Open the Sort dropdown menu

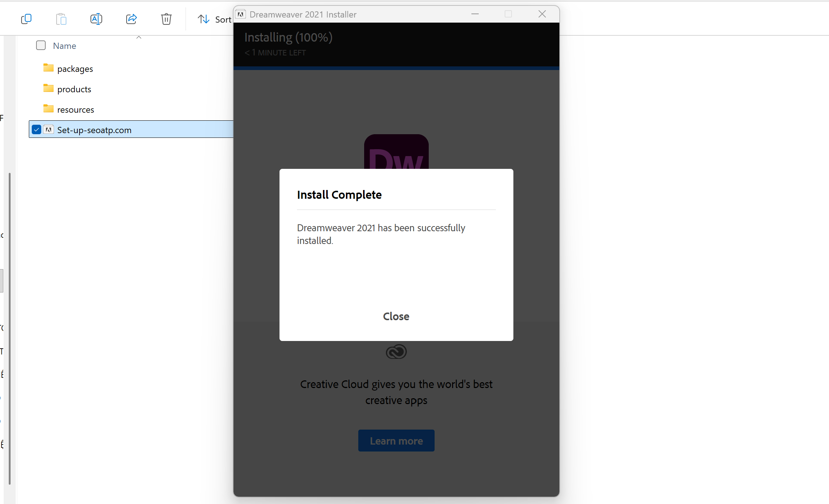tap(215, 19)
